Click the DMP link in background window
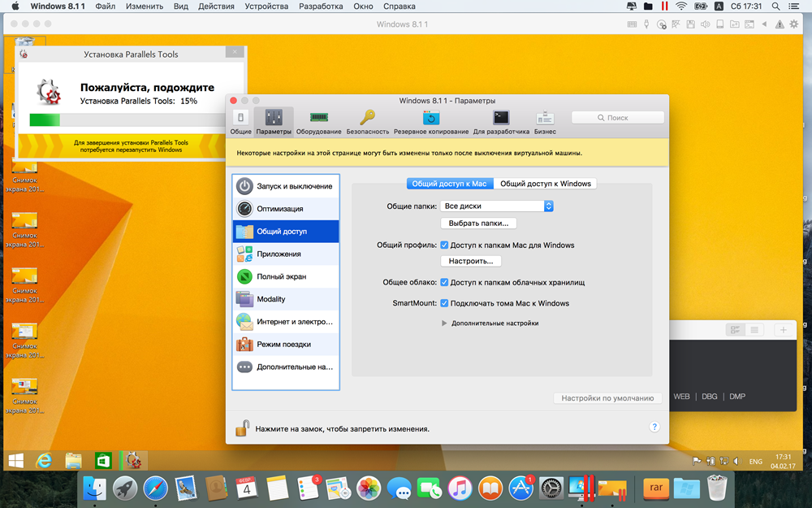The height and width of the screenshot is (508, 812). coord(737,397)
